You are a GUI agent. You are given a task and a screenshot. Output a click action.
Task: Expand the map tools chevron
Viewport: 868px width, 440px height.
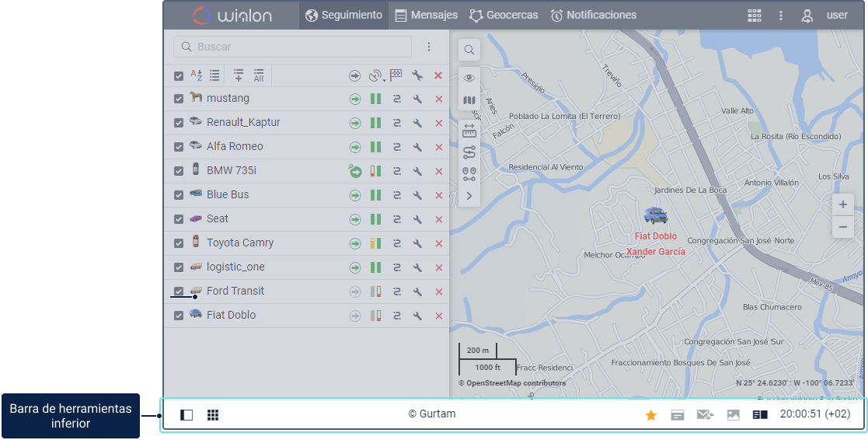[x=469, y=196]
